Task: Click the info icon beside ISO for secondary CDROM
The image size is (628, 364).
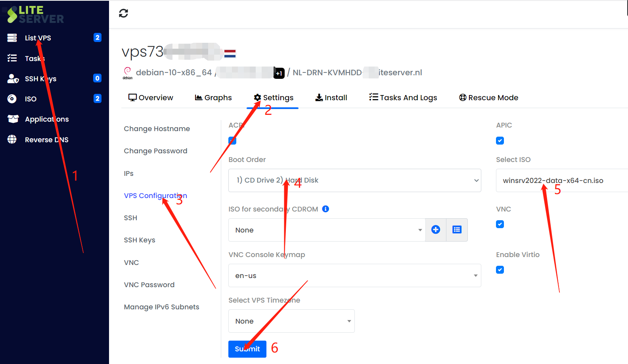Action: pos(325,209)
